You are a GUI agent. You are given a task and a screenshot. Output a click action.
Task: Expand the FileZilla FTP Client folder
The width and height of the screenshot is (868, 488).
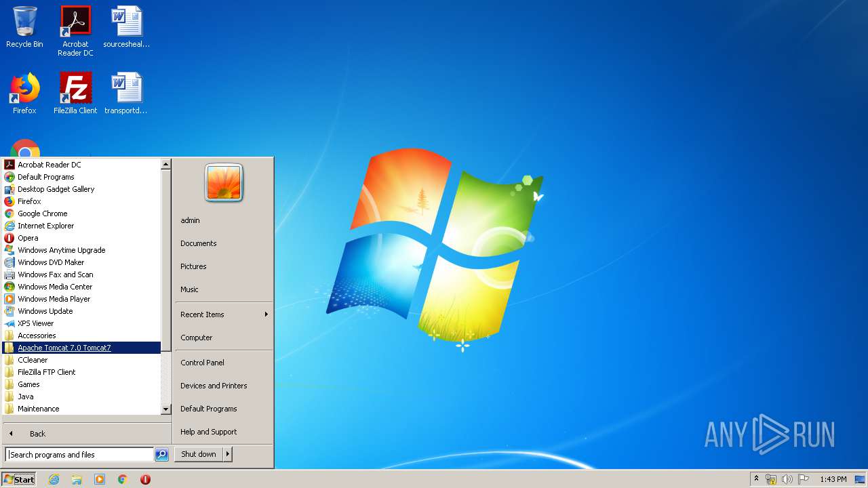pos(81,372)
